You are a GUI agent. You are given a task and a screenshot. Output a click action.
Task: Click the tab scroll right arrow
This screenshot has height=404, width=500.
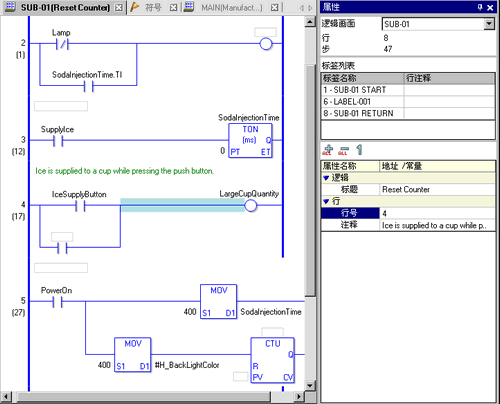point(310,7)
